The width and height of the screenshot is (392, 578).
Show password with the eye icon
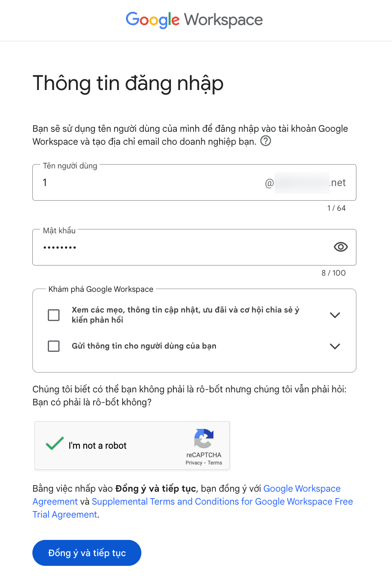[x=341, y=247]
